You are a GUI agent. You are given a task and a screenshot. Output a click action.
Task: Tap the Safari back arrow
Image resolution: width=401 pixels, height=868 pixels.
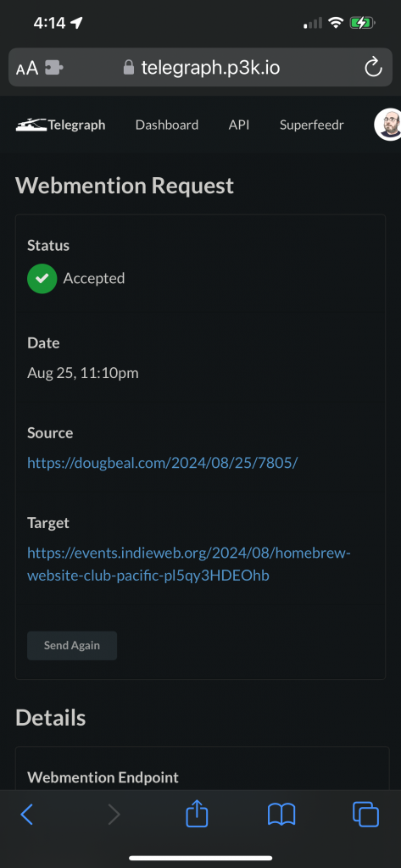(x=26, y=815)
